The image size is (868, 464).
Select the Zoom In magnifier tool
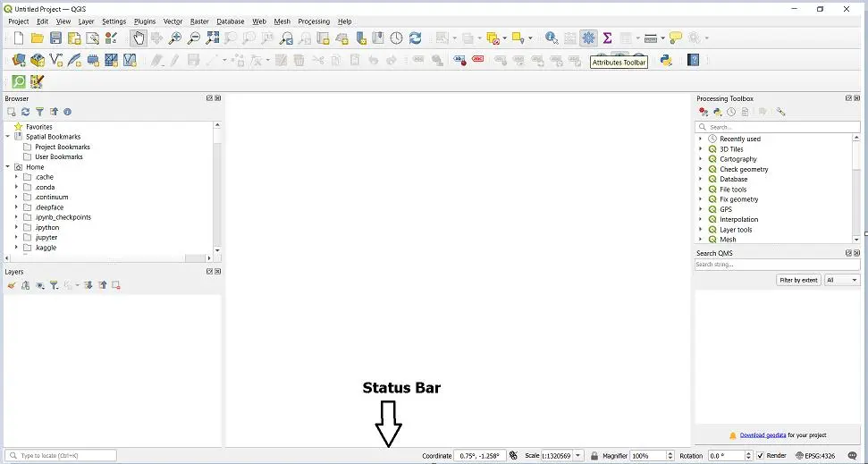click(175, 38)
